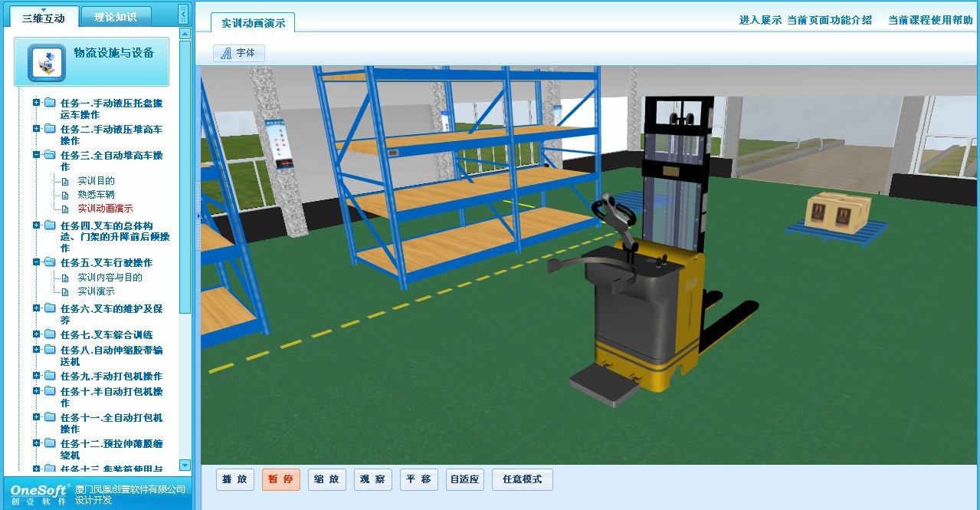Screen dimensions: 980x510
Task: Click the folder icon of 任务九.手动打包机操作
Action: click(x=50, y=376)
